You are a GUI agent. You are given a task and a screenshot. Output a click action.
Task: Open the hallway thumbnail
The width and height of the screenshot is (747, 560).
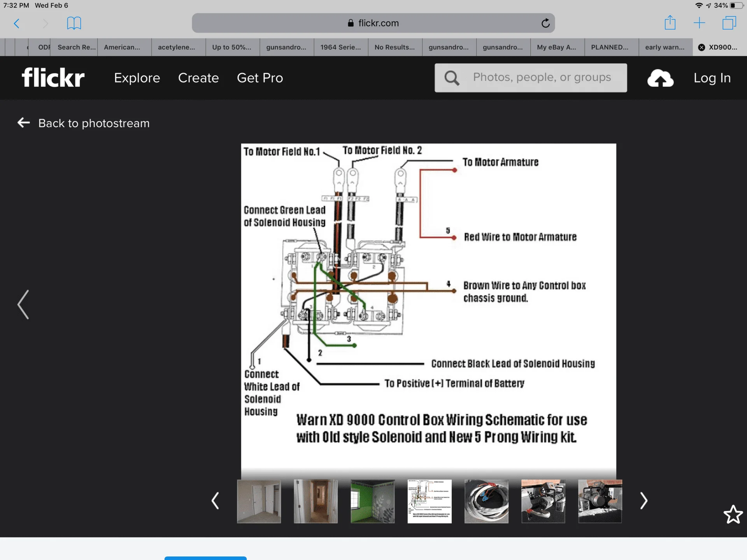316,501
